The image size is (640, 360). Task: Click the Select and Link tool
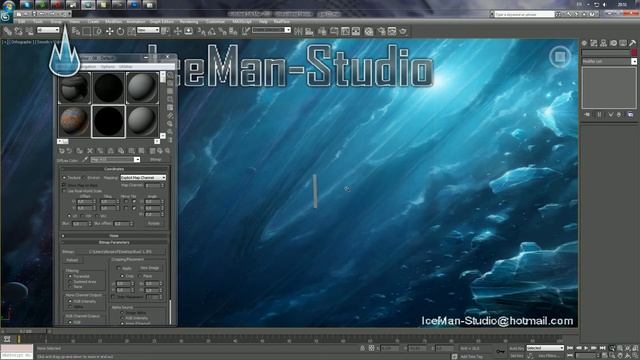pyautogui.click(x=7, y=31)
